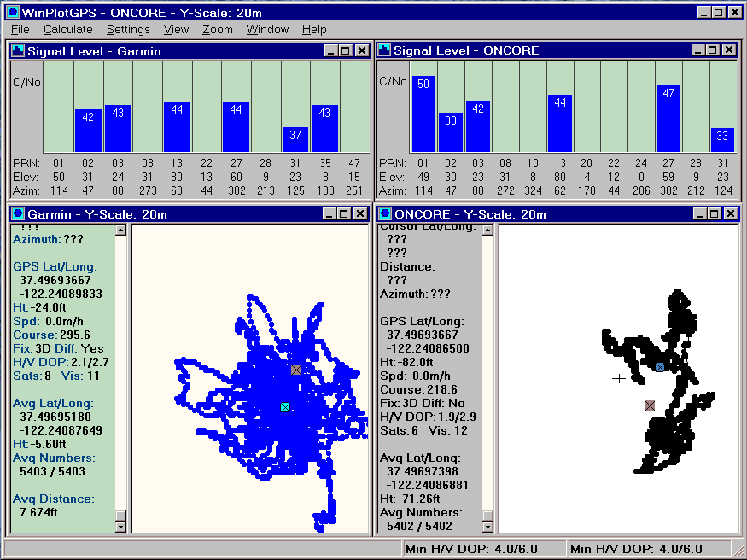Viewport: 747px width, 560px height.
Task: Open the Zoom menu
Action: [x=217, y=29]
